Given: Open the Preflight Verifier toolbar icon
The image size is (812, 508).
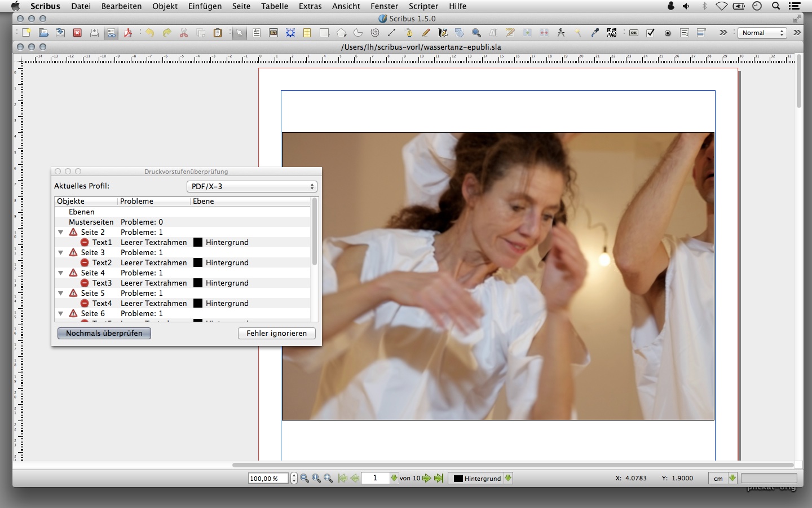Looking at the screenshot, I should click(x=112, y=33).
